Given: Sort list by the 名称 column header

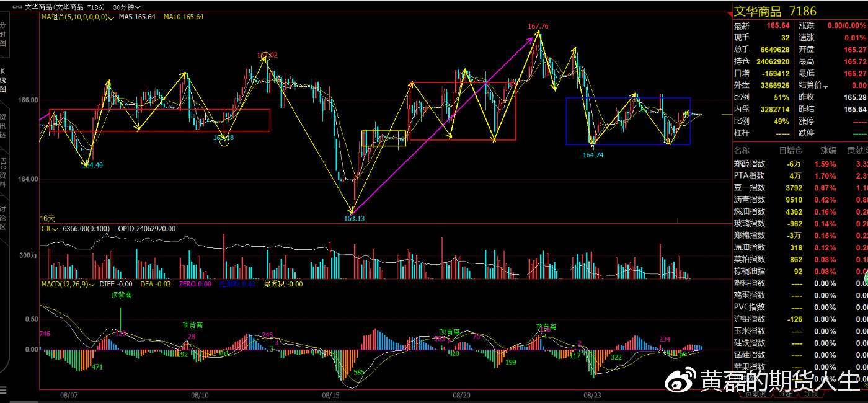Looking at the screenshot, I should [x=742, y=150].
